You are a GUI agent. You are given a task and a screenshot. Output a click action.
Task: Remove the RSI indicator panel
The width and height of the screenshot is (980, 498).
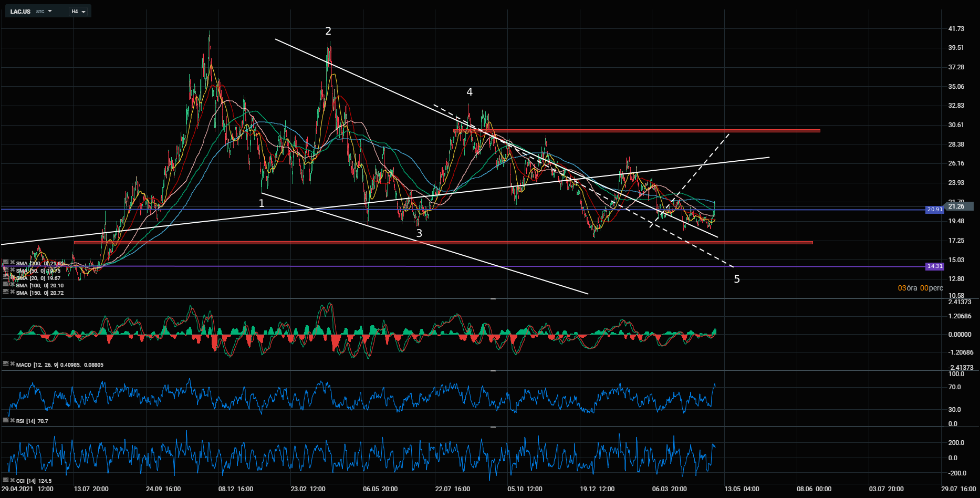[12, 420]
